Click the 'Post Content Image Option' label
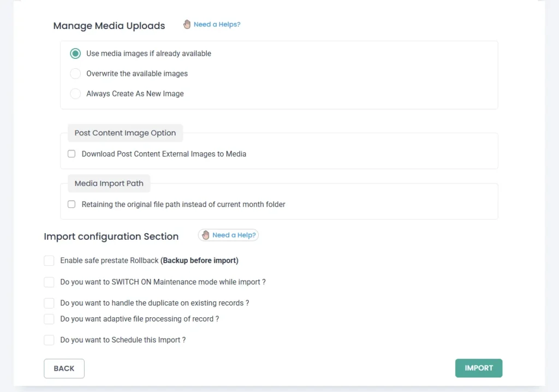 tap(125, 133)
